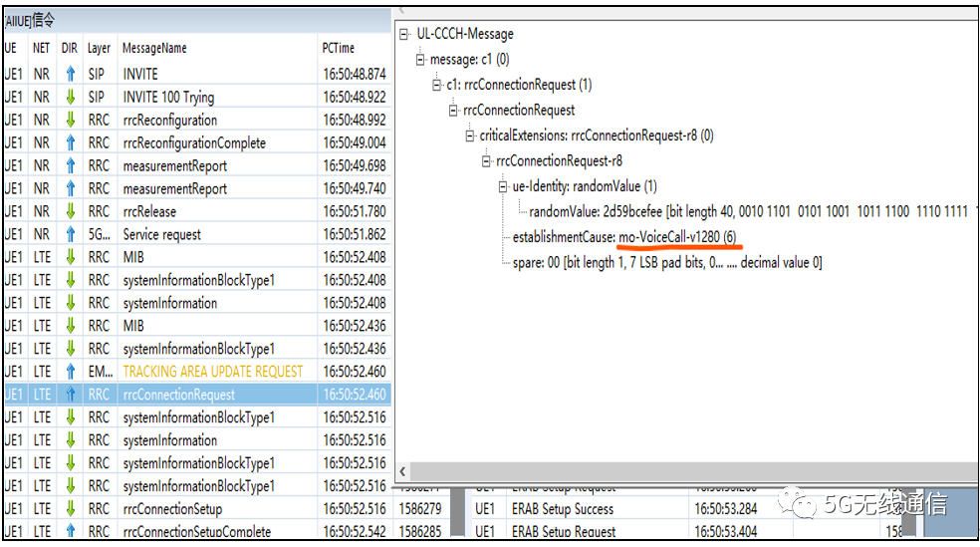Click the uplink arrow on Service request row

point(71,234)
